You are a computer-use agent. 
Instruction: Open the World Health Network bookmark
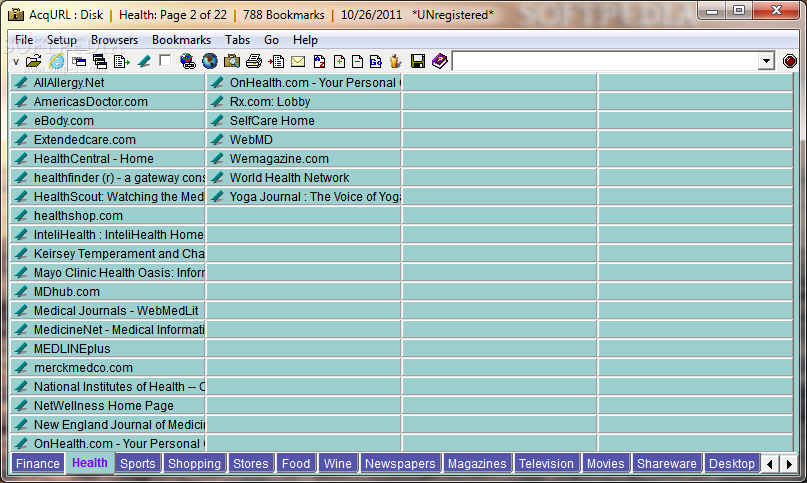pyautogui.click(x=303, y=178)
